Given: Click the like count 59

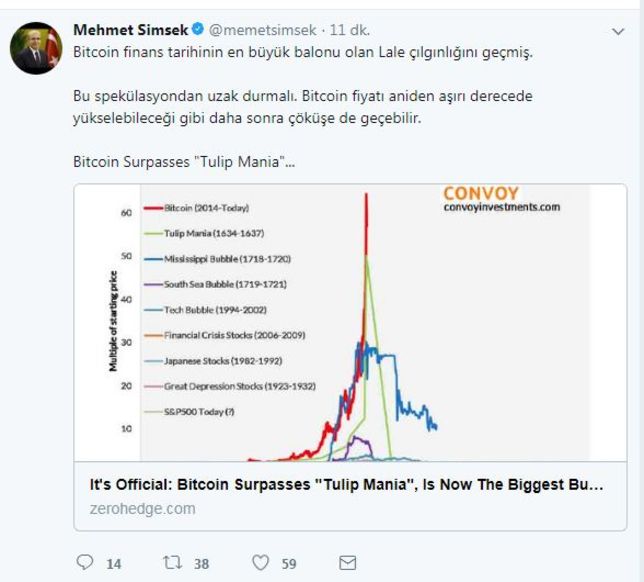Looking at the screenshot, I should pos(288,564).
